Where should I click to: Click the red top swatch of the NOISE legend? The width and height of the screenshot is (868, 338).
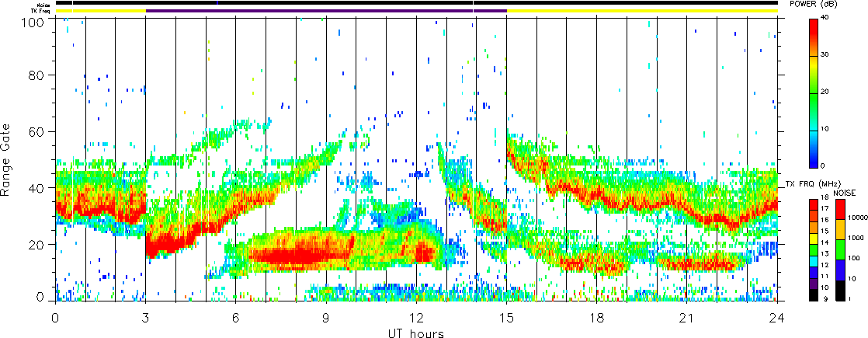coord(840,210)
